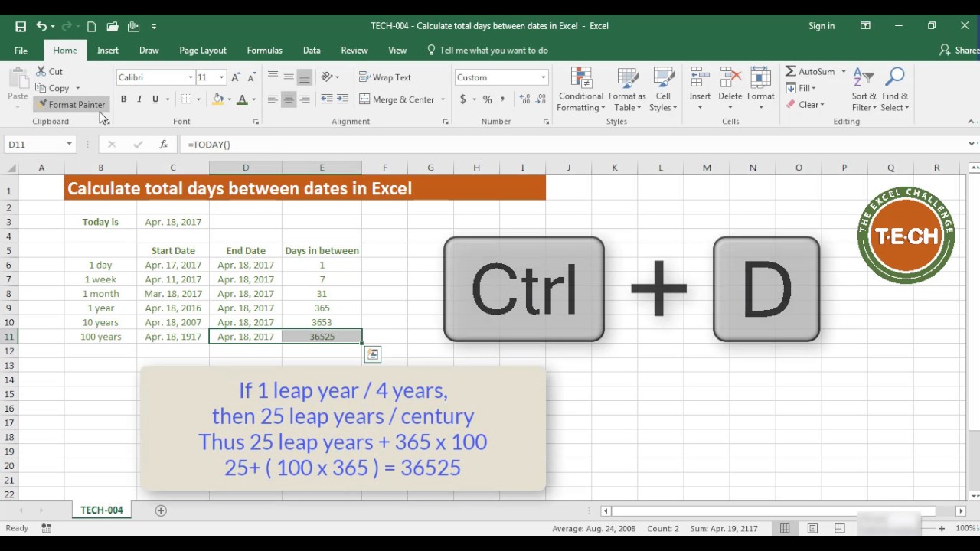Open the Fill dropdown in Editing group

(802, 88)
